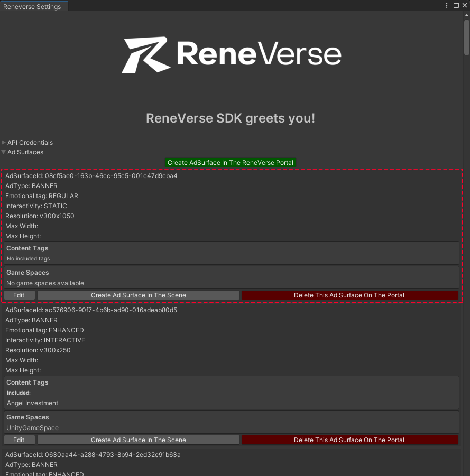The width and height of the screenshot is (470, 476).
Task: Expand the API Credentials foldout
Action: 4,142
